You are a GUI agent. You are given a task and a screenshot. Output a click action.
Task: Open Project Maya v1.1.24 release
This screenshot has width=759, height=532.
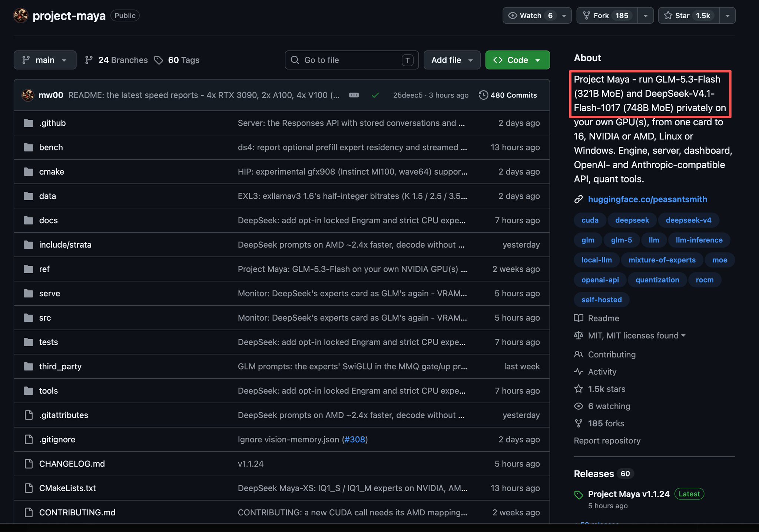coord(629,494)
